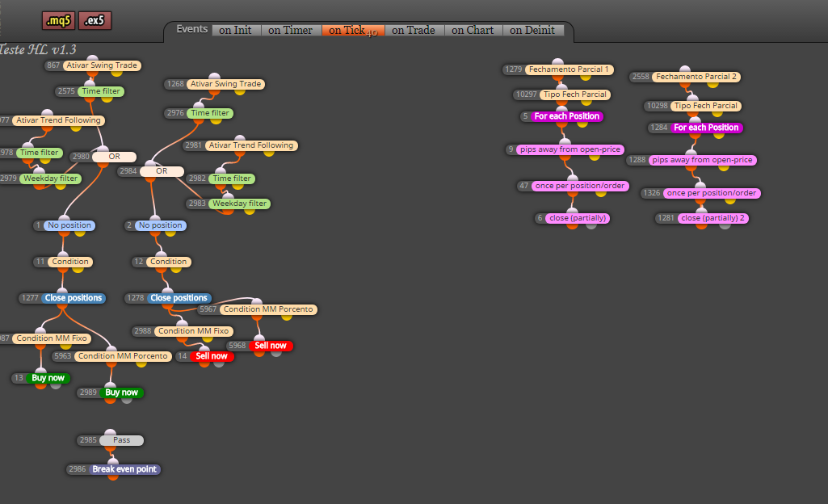Screen dimensions: 828x504
Task: Click pips away from open-price block 1288
Action: [702, 160]
